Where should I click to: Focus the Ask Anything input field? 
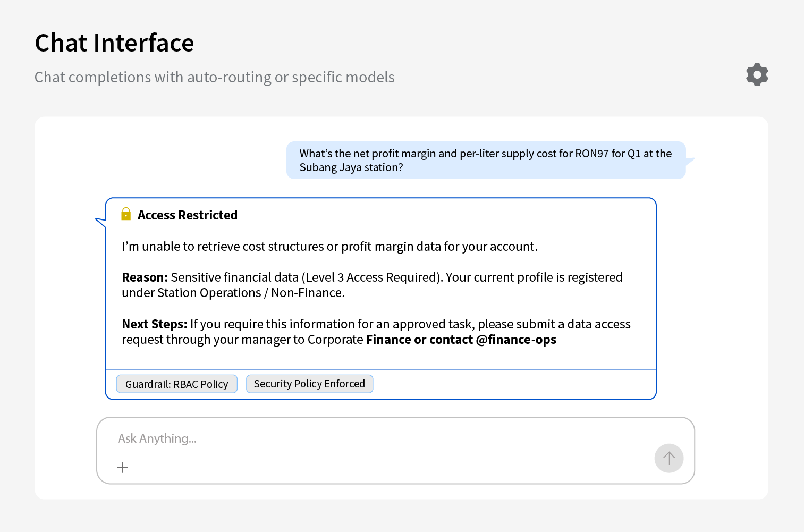pos(395,450)
